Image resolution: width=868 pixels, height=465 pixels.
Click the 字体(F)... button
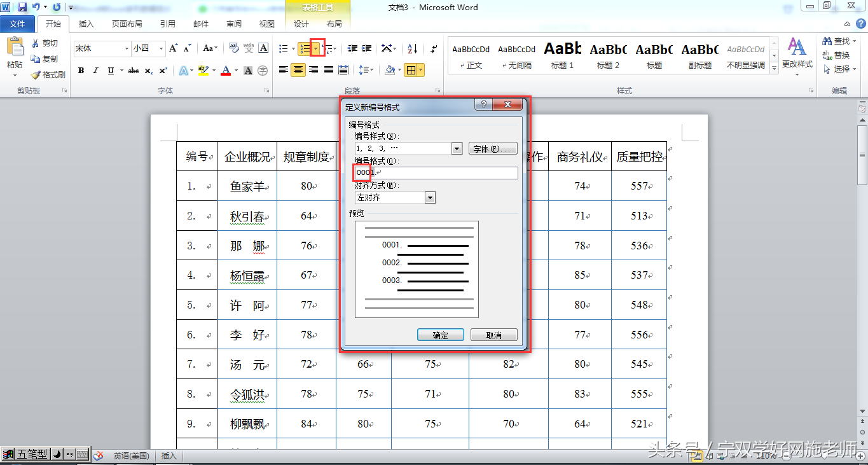[x=493, y=149]
